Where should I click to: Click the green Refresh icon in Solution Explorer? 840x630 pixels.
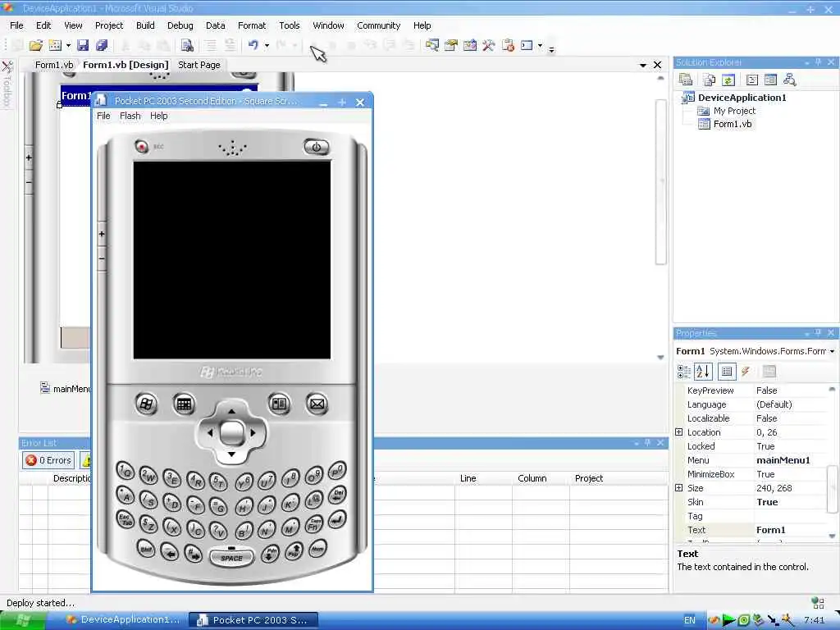click(x=728, y=80)
